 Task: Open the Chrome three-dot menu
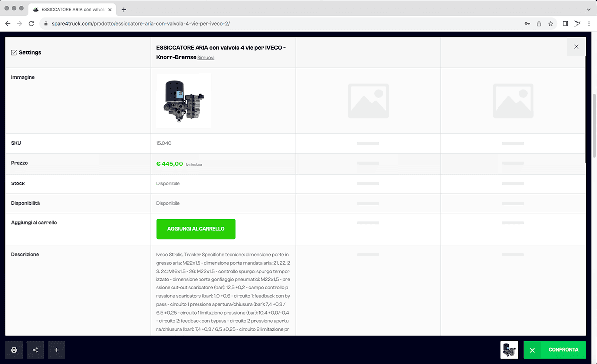pyautogui.click(x=589, y=23)
